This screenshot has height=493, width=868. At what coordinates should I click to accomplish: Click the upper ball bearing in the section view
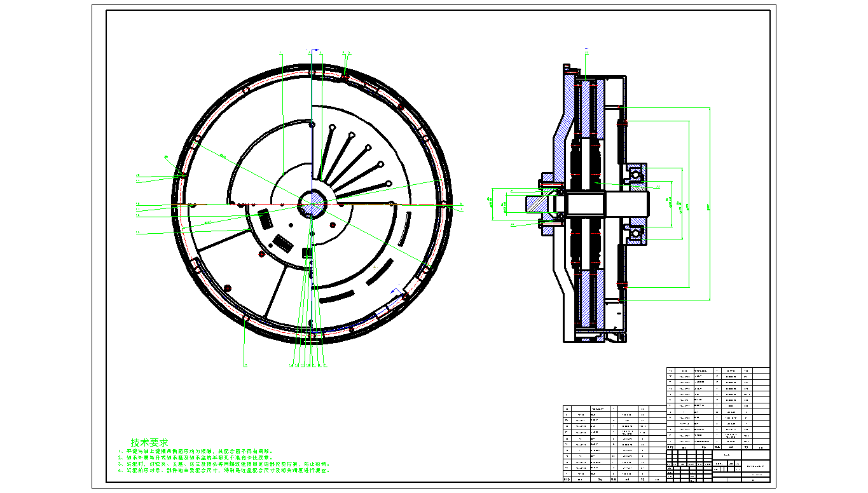point(636,175)
